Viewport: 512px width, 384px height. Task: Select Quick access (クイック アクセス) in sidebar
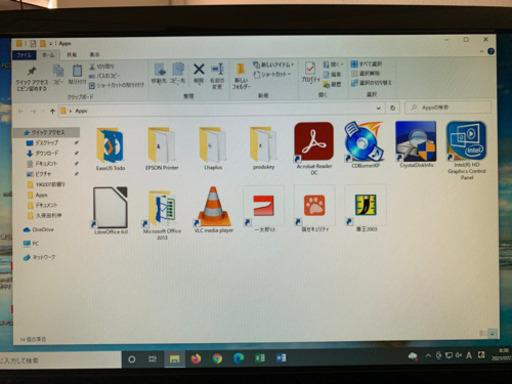[x=46, y=132]
